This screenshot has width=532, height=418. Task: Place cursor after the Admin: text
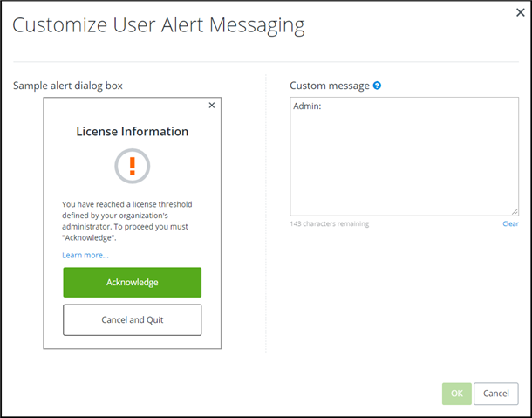[324, 107]
